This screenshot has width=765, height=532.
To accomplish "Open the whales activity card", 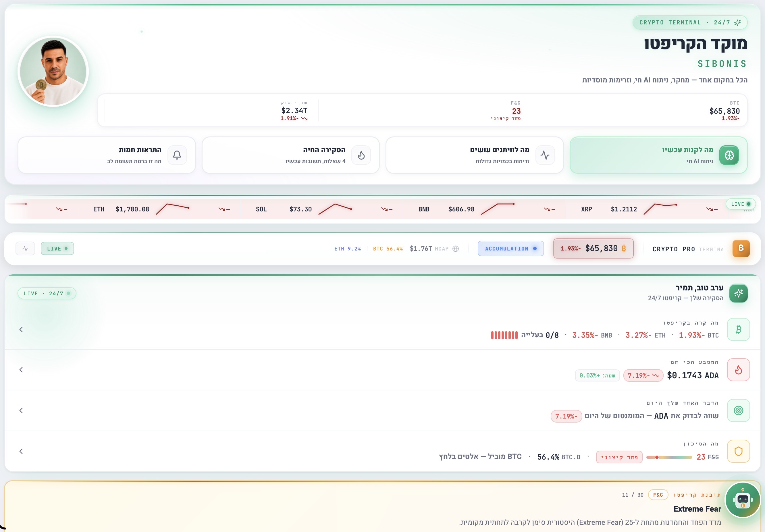I will point(475,155).
